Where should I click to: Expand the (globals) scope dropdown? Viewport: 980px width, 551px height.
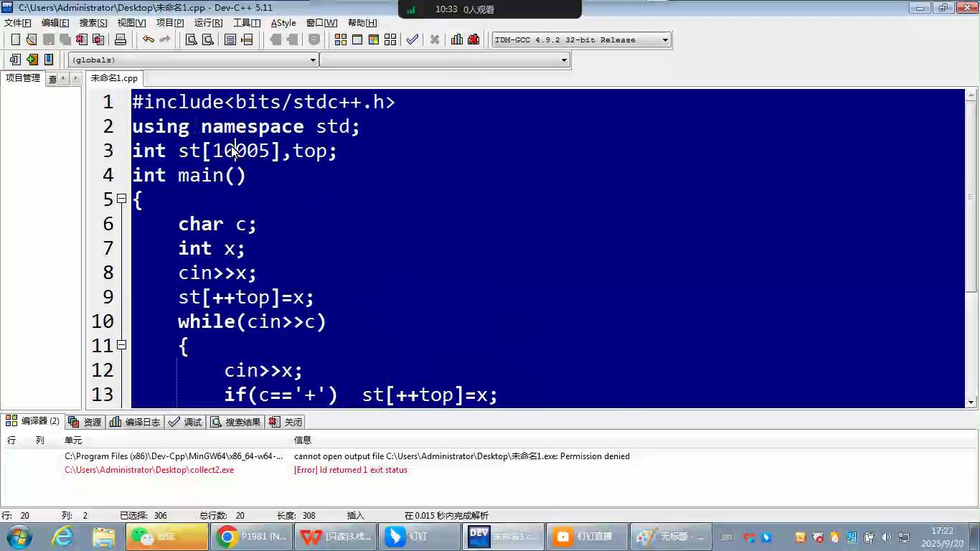click(313, 60)
